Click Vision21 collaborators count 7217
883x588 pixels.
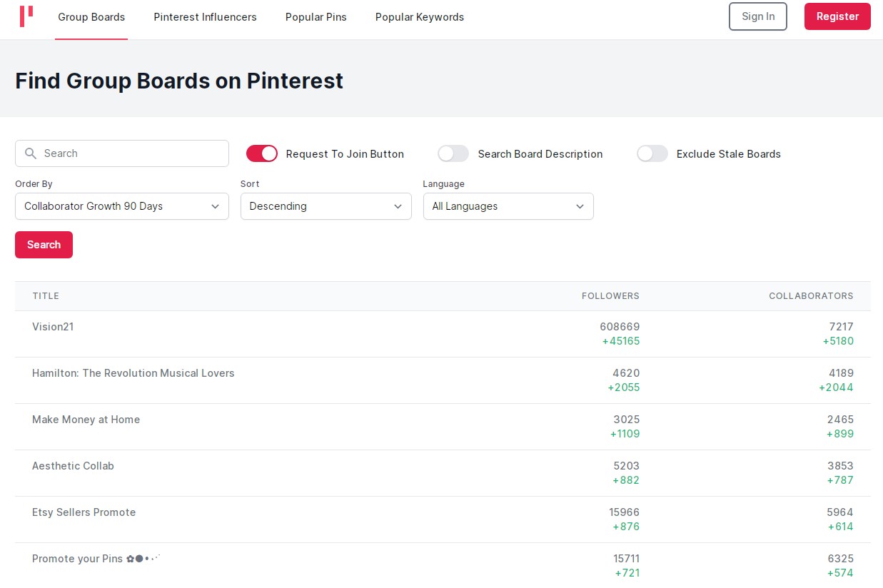click(x=841, y=327)
